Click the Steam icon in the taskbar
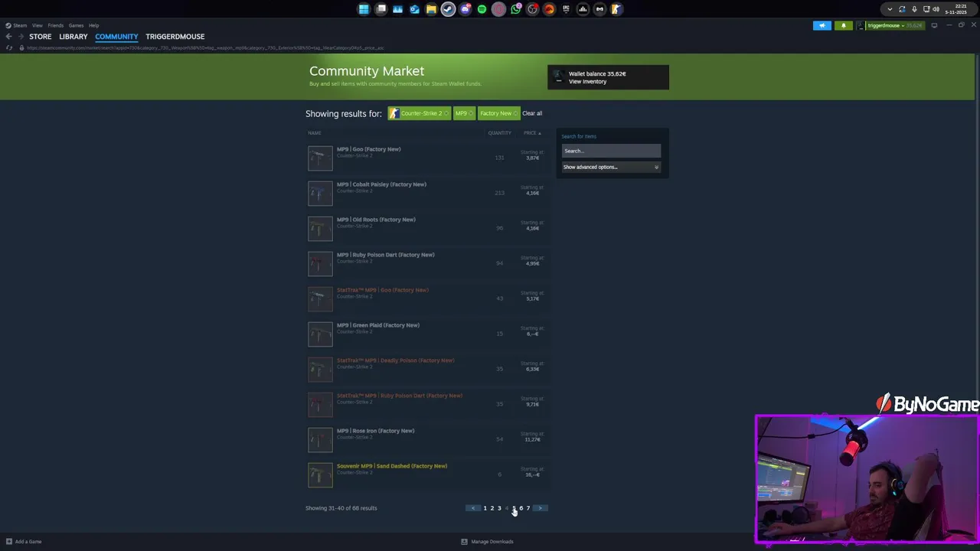The image size is (980, 551). click(x=448, y=9)
